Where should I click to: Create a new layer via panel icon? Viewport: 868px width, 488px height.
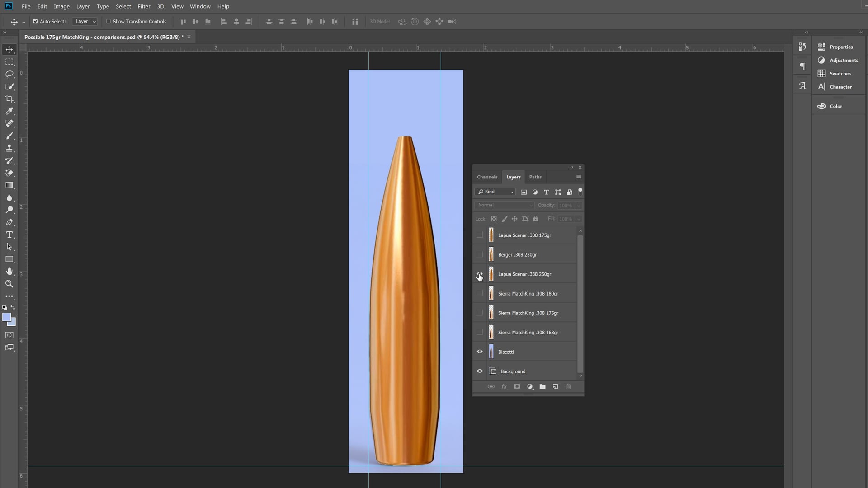click(555, 387)
